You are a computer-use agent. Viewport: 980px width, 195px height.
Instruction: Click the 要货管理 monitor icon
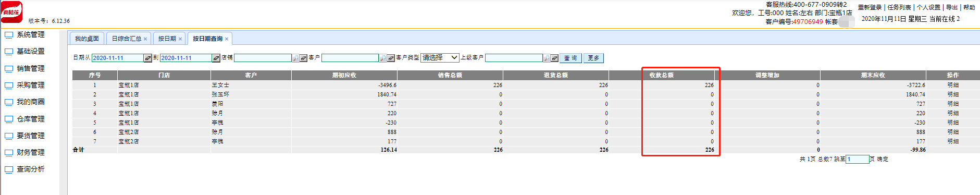[x=8, y=136]
